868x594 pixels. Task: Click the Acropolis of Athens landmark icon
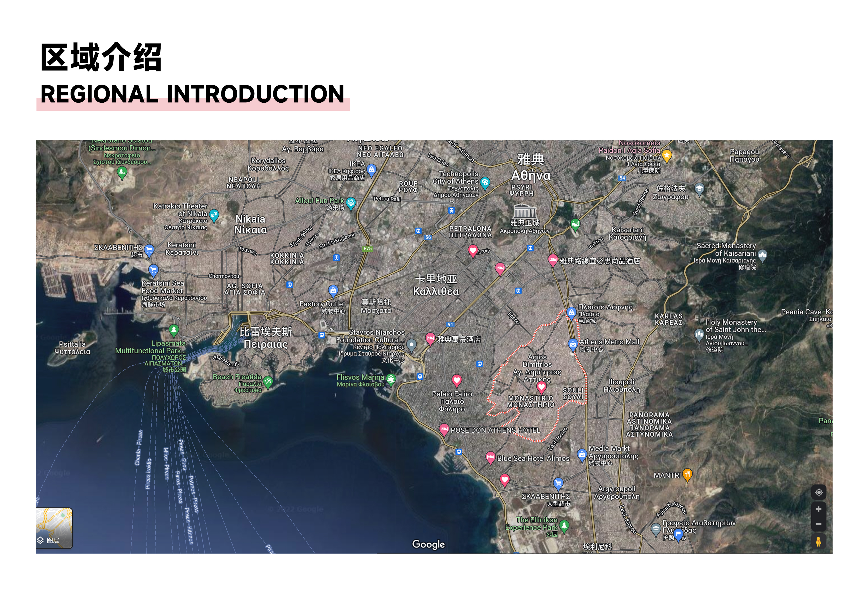coord(524,212)
